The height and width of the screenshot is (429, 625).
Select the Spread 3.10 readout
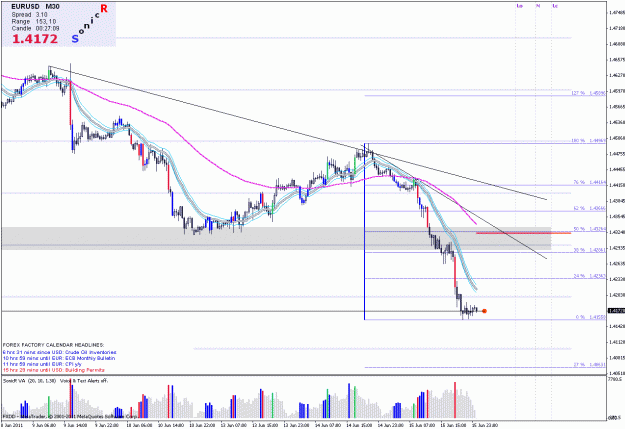[x=29, y=15]
